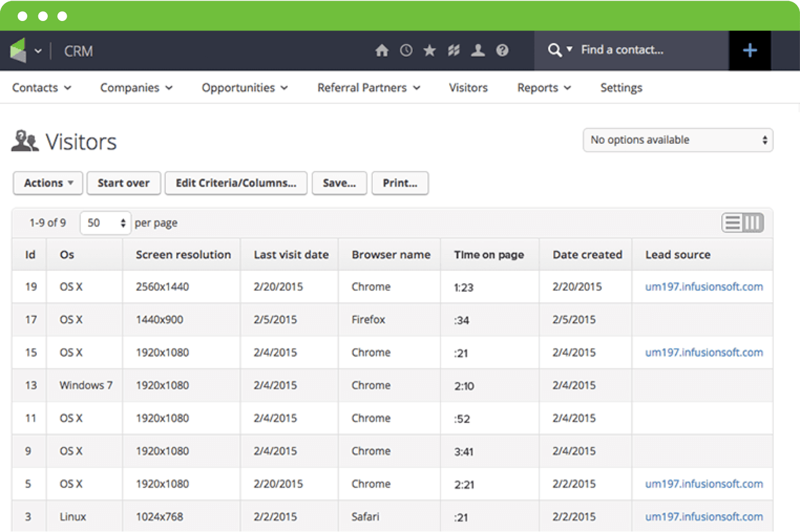
Task: Click the Home icon in top bar
Action: coord(382,50)
